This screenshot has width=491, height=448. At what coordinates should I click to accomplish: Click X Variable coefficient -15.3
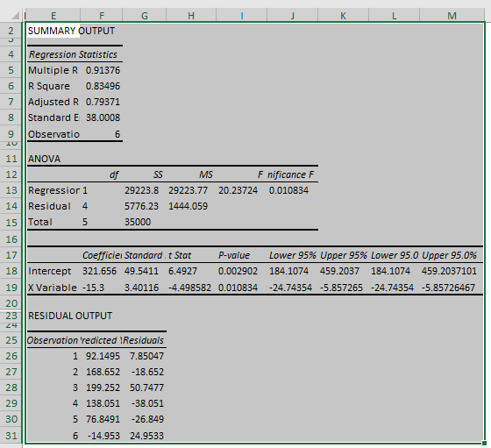(x=93, y=288)
